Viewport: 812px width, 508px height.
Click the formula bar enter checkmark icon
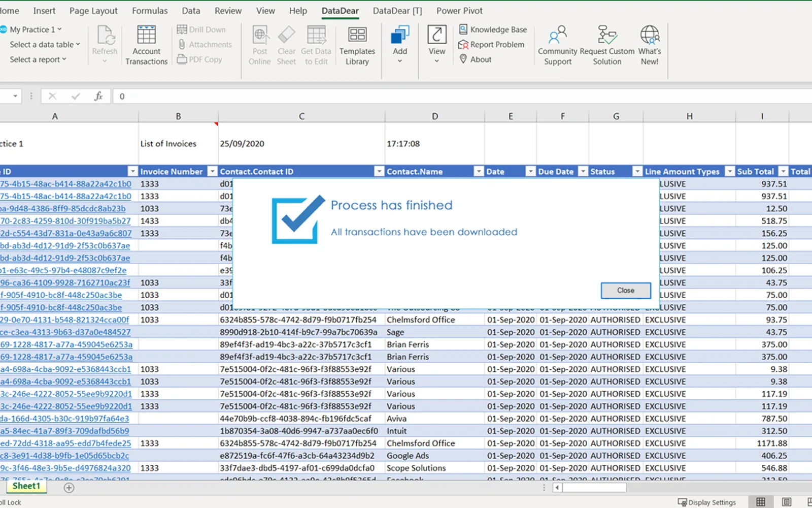[76, 96]
